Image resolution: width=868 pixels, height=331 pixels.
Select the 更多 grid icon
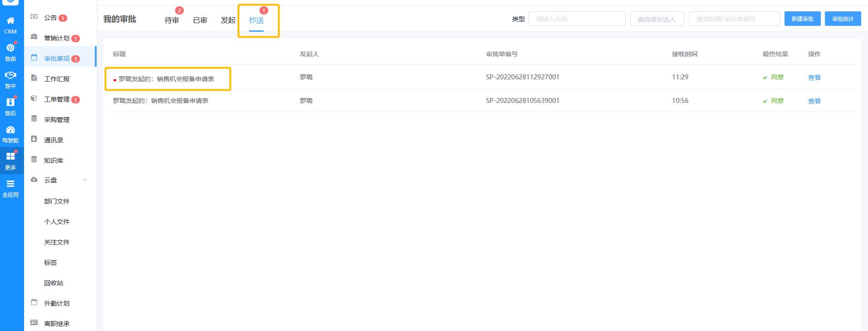click(10, 156)
